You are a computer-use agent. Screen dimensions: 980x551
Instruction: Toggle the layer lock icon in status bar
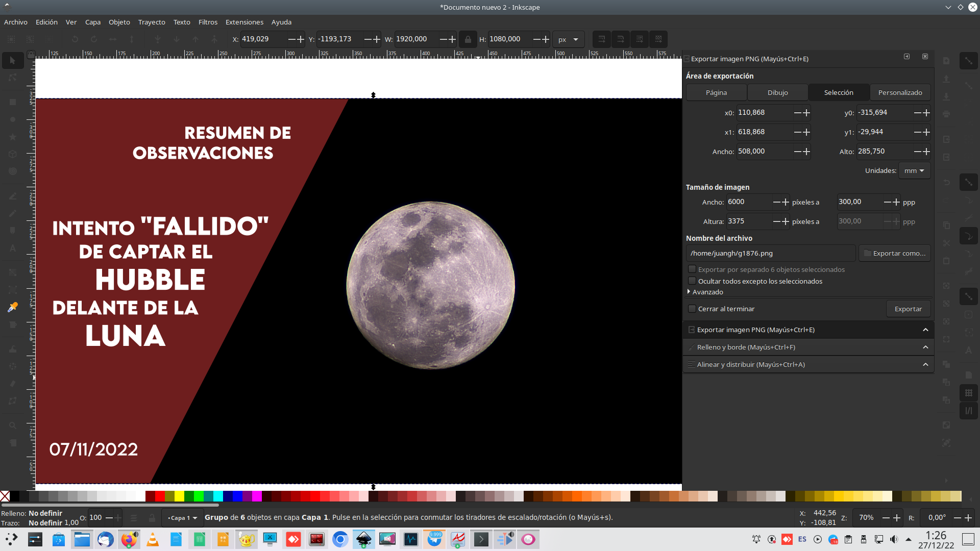[x=152, y=518]
